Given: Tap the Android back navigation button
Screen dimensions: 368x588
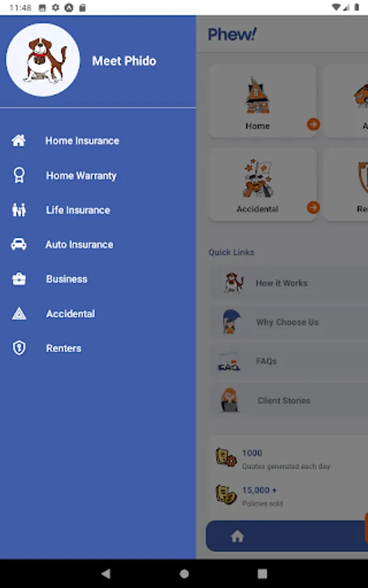Looking at the screenshot, I should (106, 574).
